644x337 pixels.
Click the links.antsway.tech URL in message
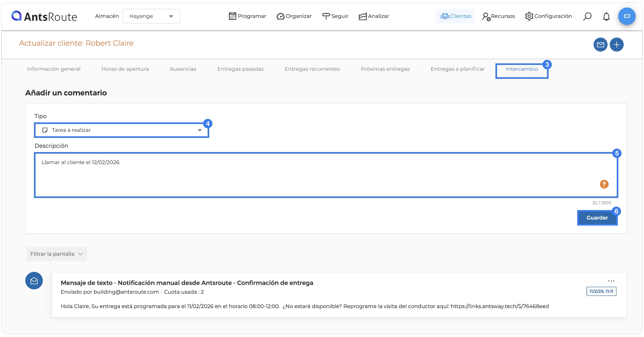[x=500, y=306]
